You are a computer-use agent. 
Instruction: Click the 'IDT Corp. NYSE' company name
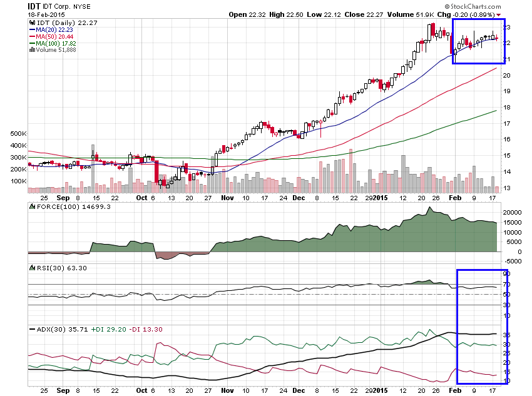click(x=66, y=7)
